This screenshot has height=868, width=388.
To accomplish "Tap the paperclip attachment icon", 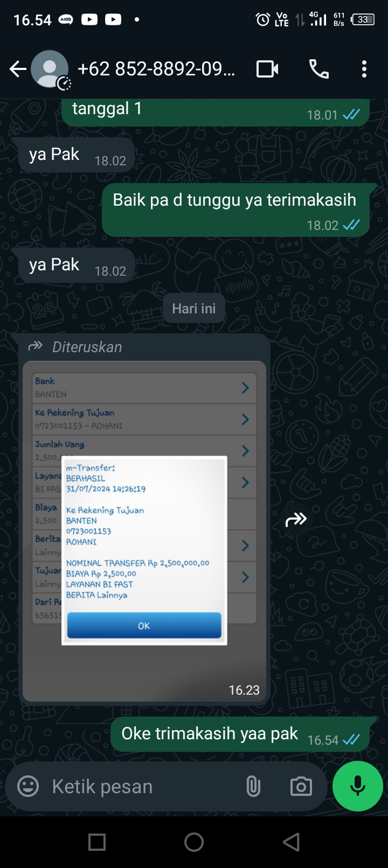I will click(x=253, y=787).
